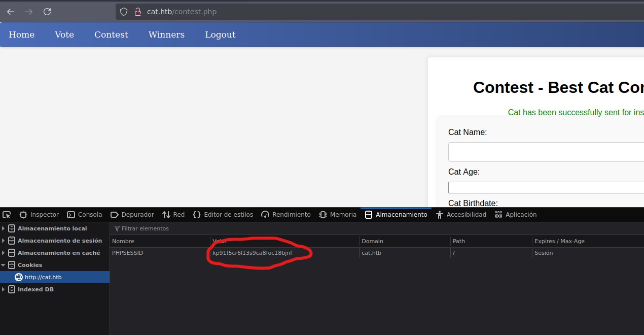Open the Inspector devtools tab
Viewport: 644px width, 335px height.
(x=39, y=215)
